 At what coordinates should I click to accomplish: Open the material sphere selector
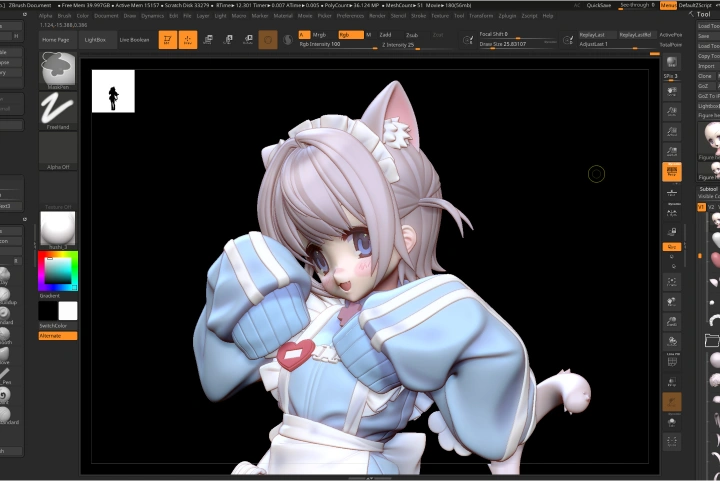(58, 230)
